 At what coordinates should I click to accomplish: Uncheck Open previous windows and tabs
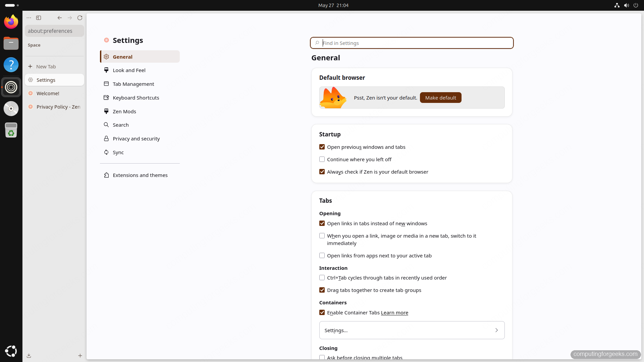pyautogui.click(x=322, y=147)
